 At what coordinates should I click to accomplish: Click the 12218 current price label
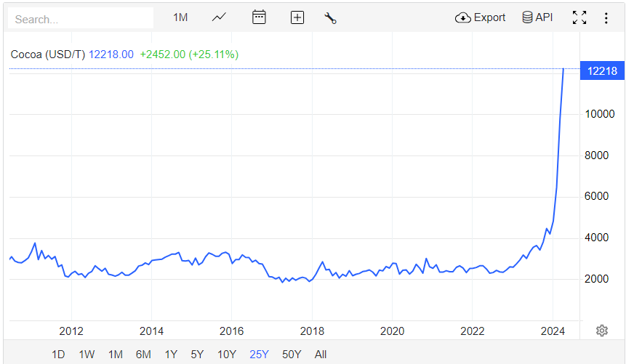pyautogui.click(x=602, y=71)
